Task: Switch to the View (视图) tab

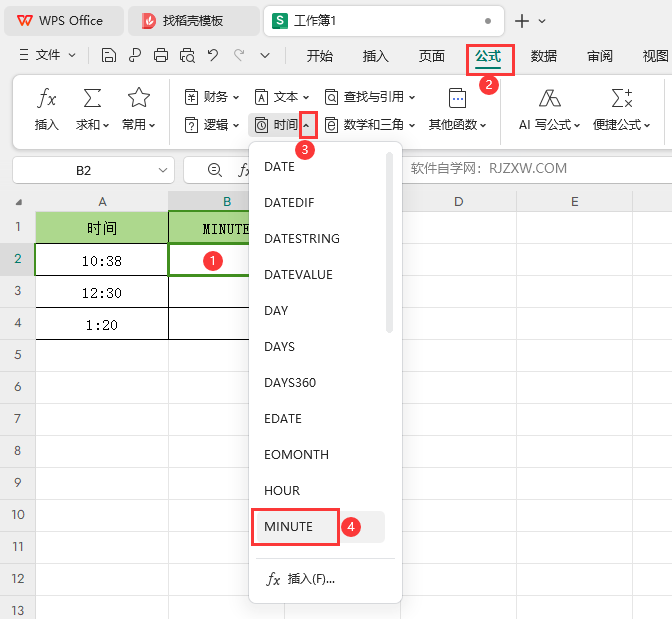Action: pos(656,56)
